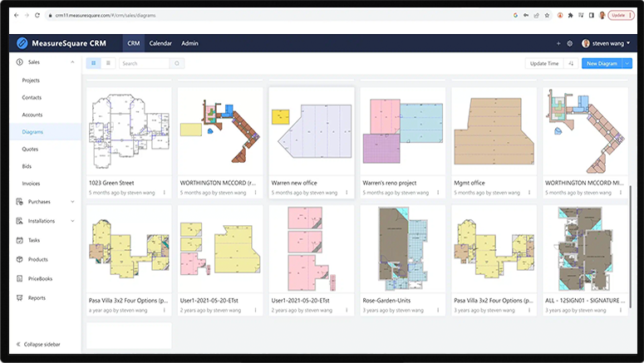Open settings gear icon in header
Screen dimensions: 644x363
point(570,43)
